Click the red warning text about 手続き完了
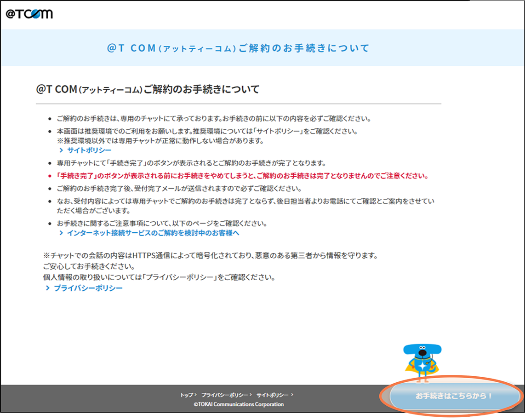Viewport: 525px width, 420px height. (x=242, y=176)
